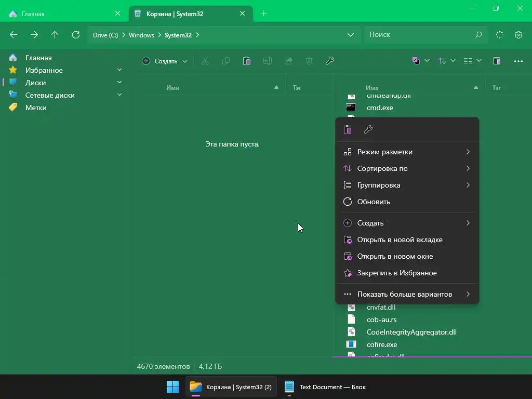Click Paste icon in context menu
This screenshot has height=399, width=532.
[x=348, y=129]
